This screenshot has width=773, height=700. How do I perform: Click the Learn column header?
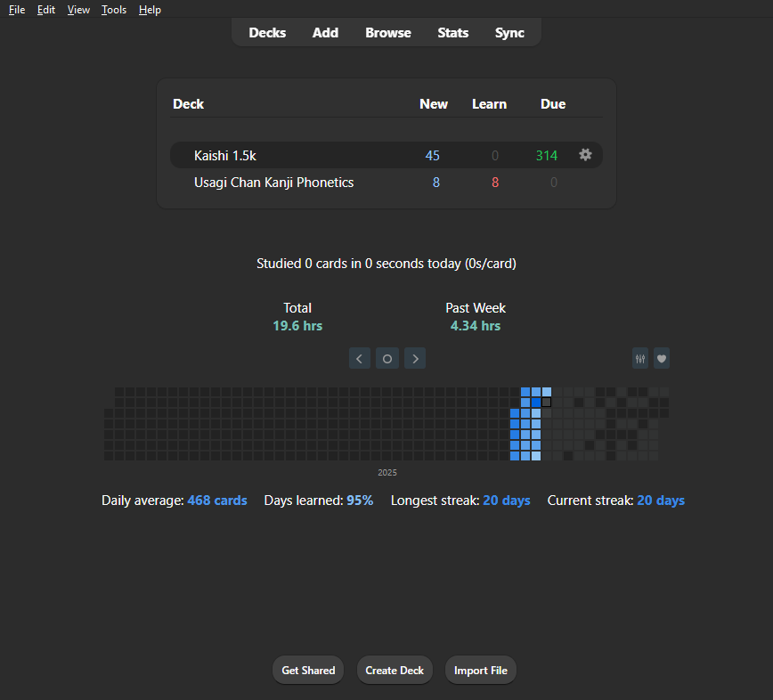point(489,104)
